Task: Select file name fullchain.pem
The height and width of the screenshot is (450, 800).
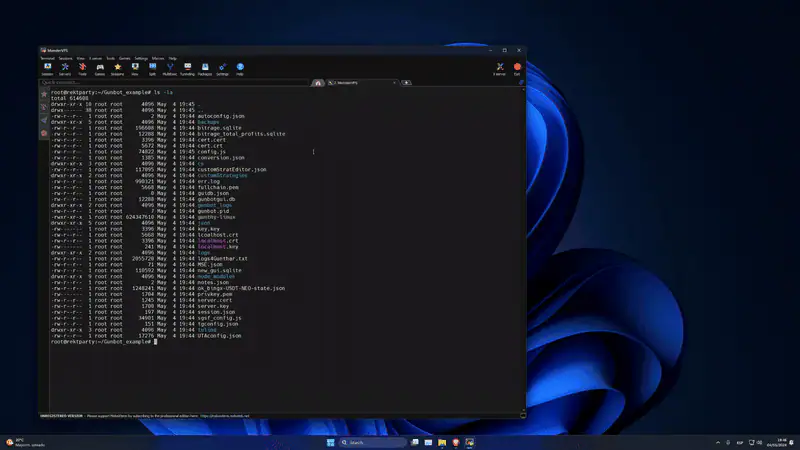Action: point(218,187)
